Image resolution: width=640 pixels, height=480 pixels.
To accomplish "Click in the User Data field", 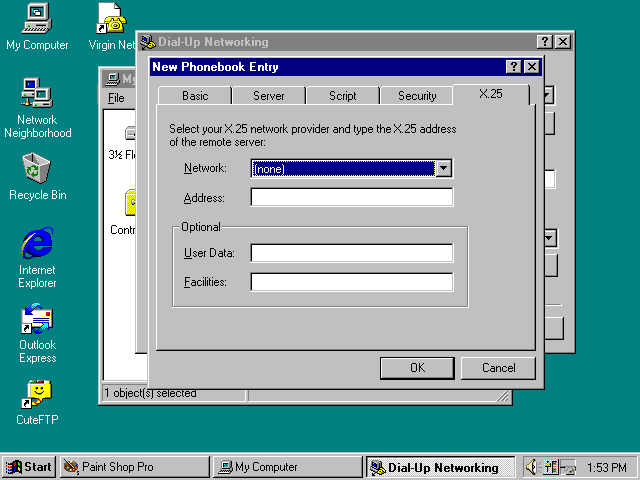I will coord(352,253).
